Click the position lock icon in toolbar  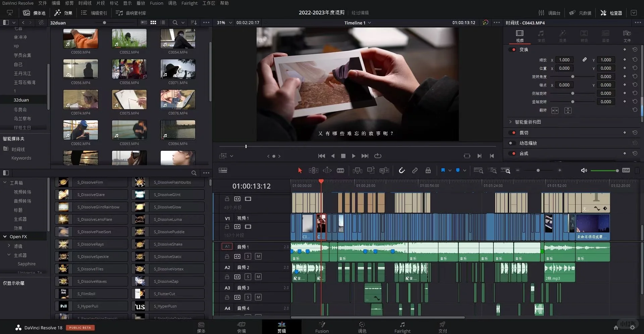click(x=428, y=171)
